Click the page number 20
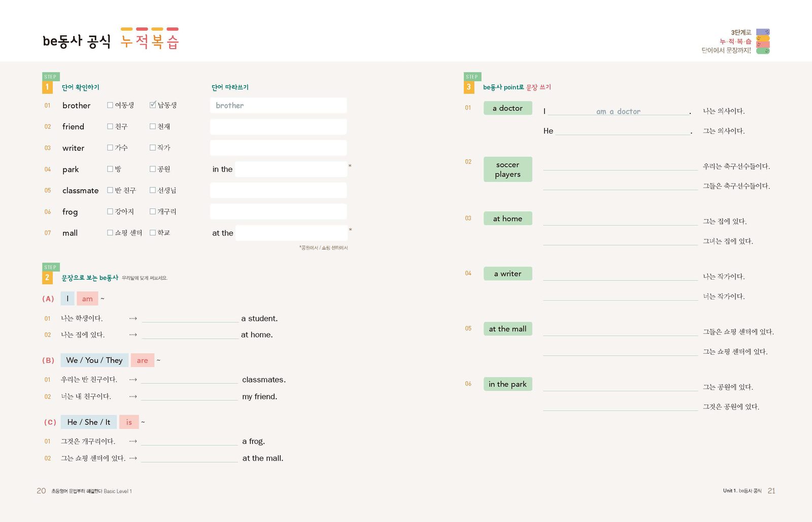This screenshot has height=522, width=812. tap(41, 491)
